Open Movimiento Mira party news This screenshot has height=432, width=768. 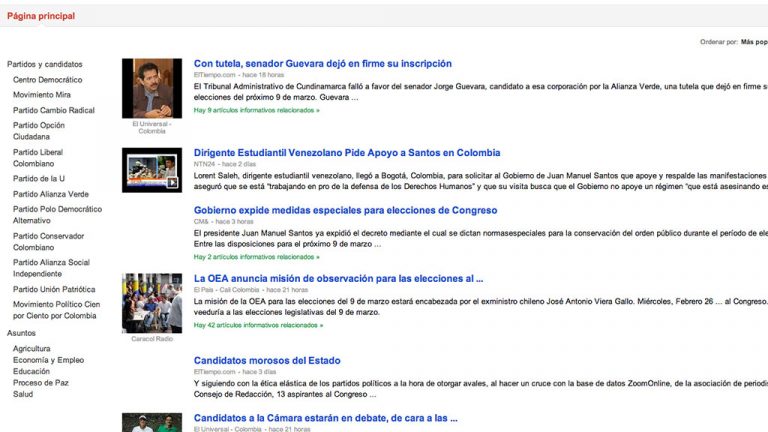pyautogui.click(x=42, y=95)
